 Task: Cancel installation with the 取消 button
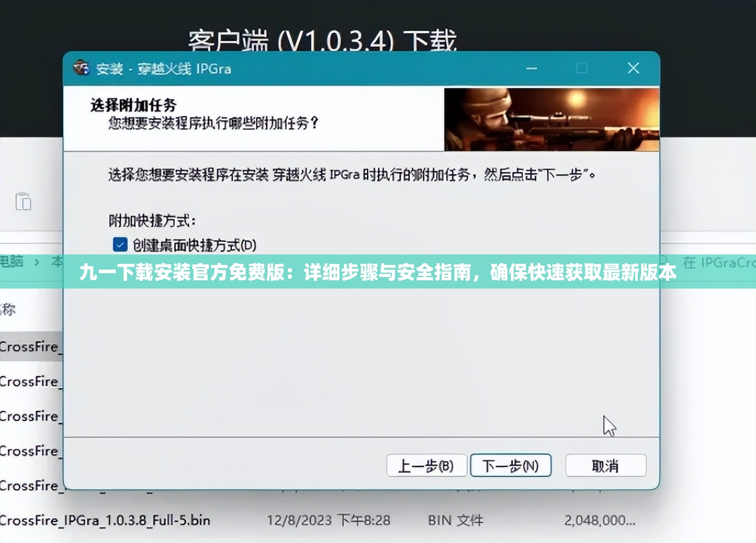(x=605, y=466)
